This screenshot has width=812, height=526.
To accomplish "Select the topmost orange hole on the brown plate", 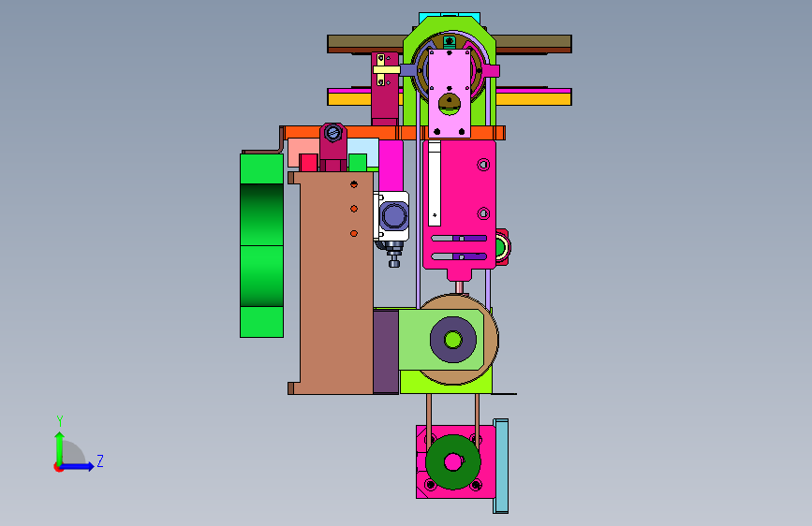I will click(354, 183).
